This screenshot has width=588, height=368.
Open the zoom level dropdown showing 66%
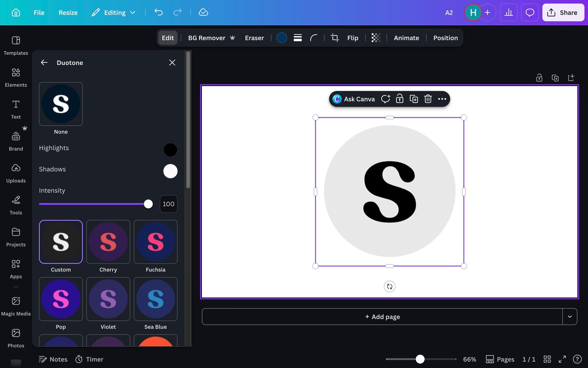(469, 359)
